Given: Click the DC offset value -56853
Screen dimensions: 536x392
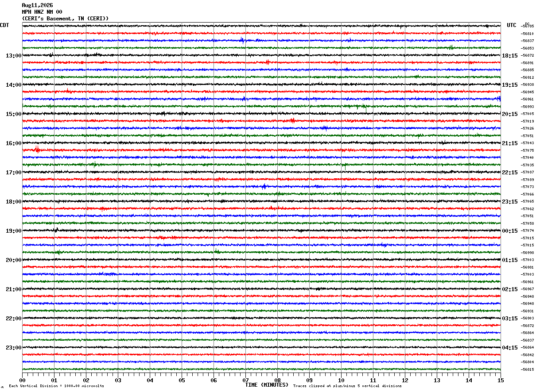Looking at the screenshot, I should 528,48.
